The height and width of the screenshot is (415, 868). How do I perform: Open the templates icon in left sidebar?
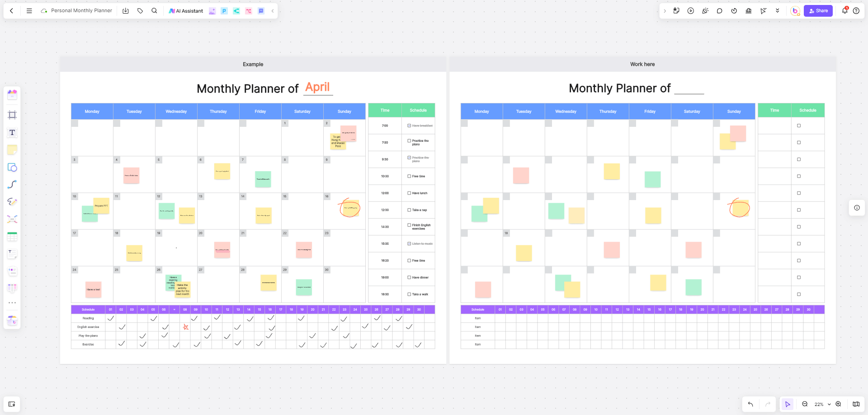[12, 94]
